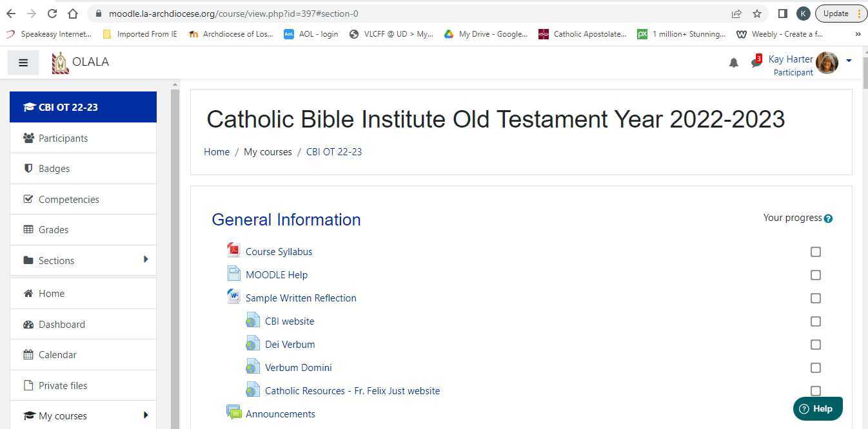
Task: Click the browser address bar
Action: 413,14
